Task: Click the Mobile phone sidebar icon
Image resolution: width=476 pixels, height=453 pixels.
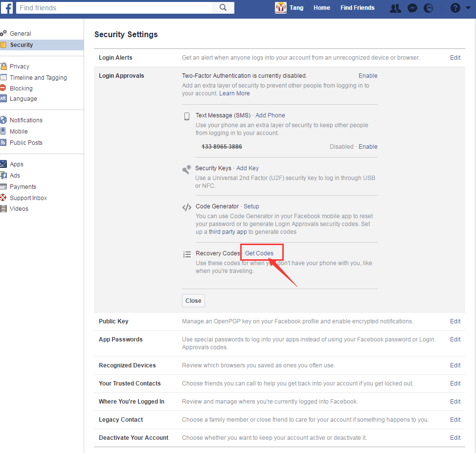Action: coord(3,131)
